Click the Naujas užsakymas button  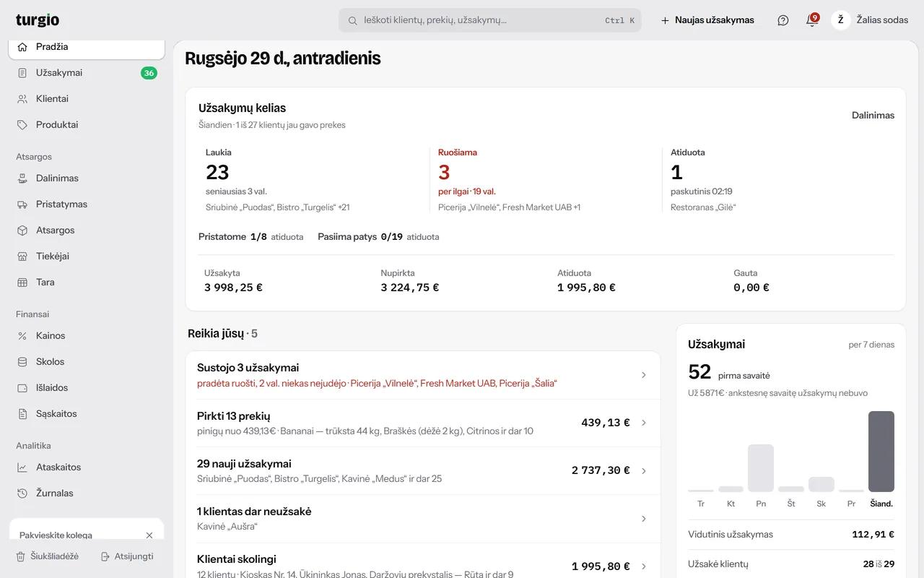pyautogui.click(x=707, y=20)
